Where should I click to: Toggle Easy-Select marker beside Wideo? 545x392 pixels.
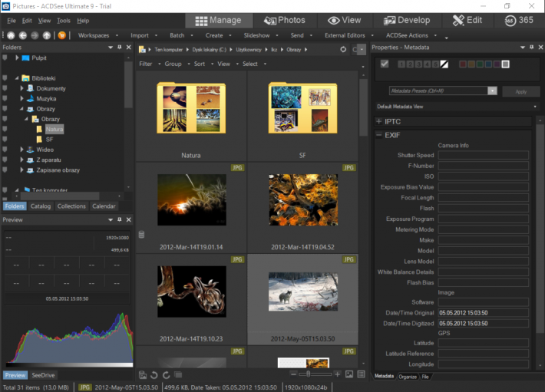point(5,150)
